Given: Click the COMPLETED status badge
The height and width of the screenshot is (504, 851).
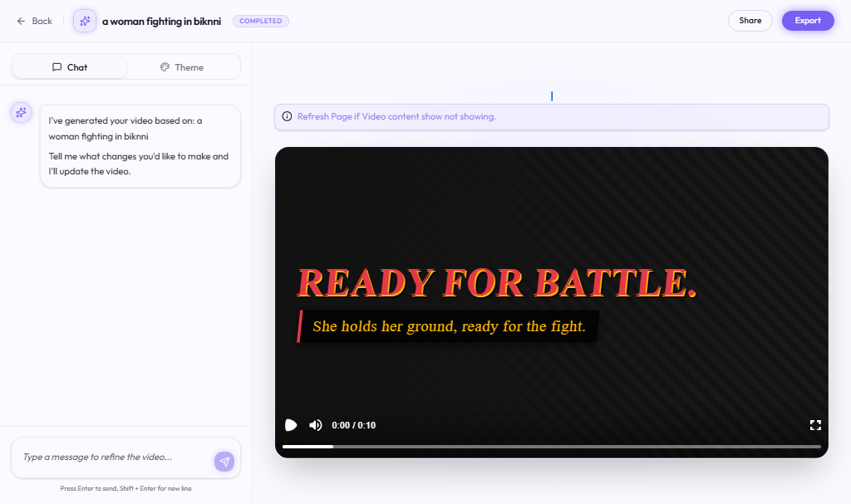Looking at the screenshot, I should pyautogui.click(x=261, y=21).
